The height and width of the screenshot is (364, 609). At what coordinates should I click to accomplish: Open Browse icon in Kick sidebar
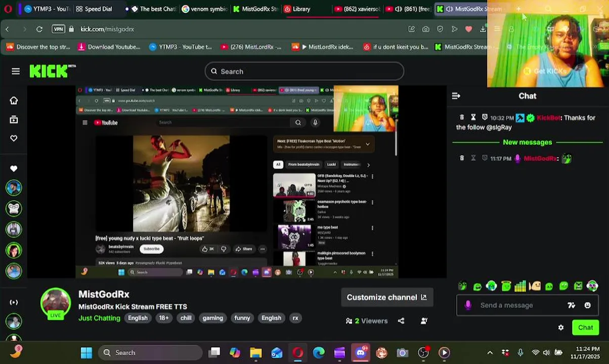[x=14, y=120]
